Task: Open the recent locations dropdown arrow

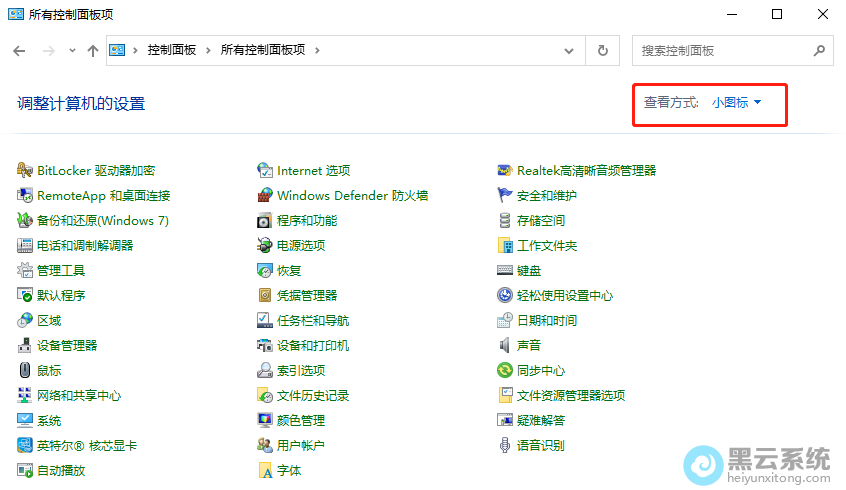Action: pos(72,51)
